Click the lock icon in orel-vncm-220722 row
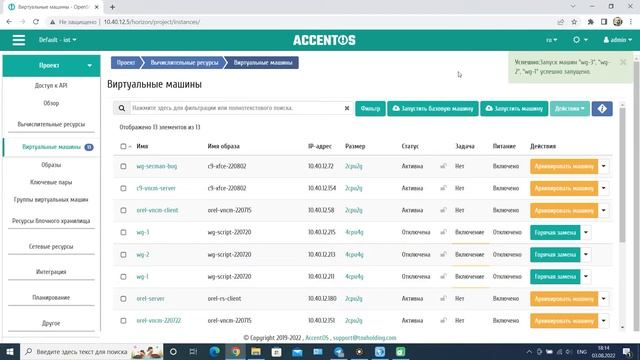This screenshot has width=640, height=360. (x=443, y=320)
